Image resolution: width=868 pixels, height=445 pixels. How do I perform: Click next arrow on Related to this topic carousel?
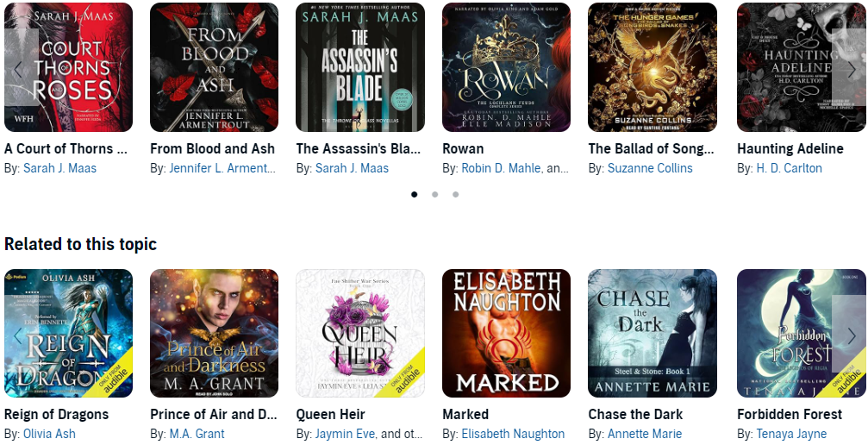[850, 334]
